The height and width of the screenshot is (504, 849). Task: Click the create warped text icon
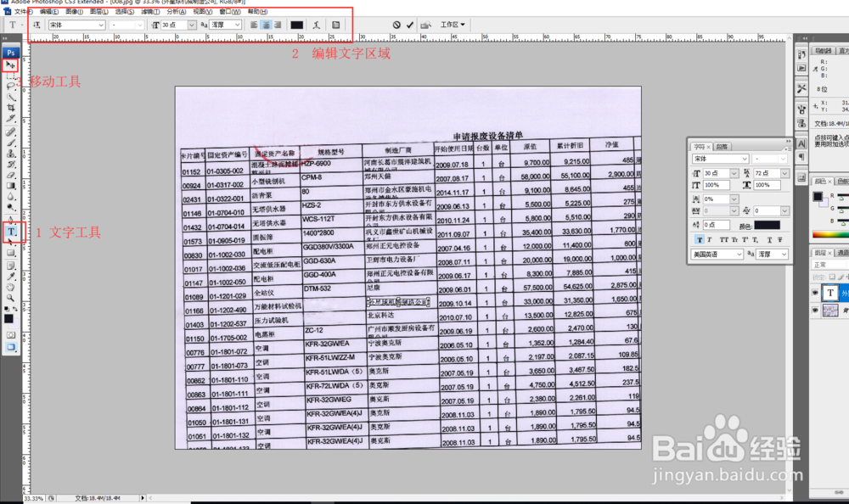316,25
